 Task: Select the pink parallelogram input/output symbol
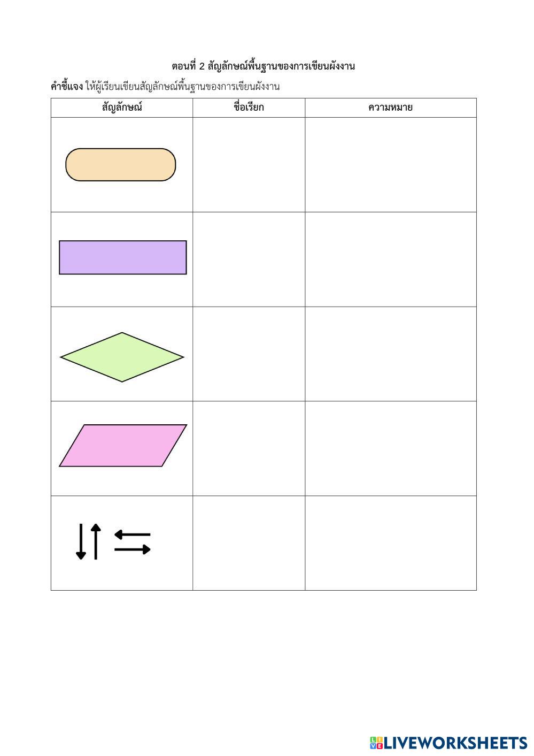coord(122,446)
